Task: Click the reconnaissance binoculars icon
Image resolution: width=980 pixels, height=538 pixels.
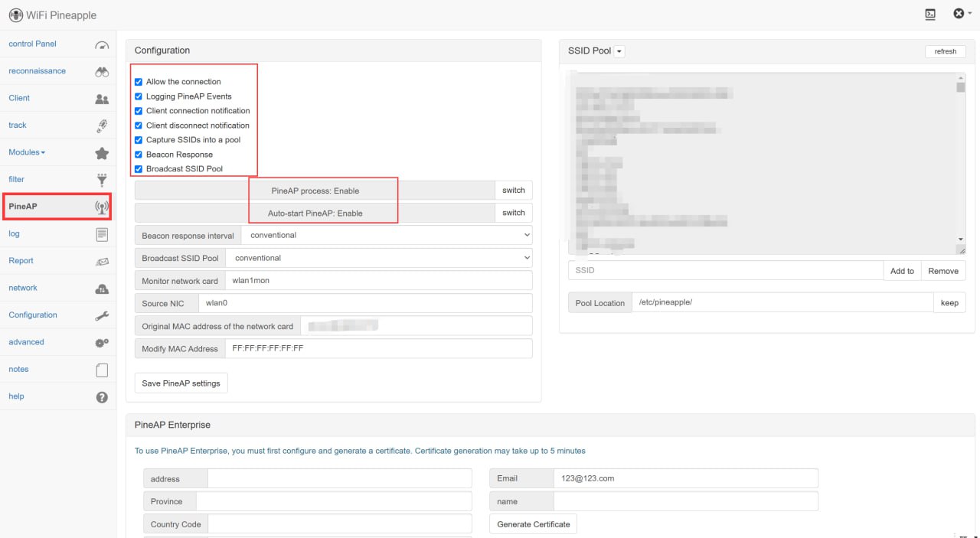Action: tap(102, 72)
